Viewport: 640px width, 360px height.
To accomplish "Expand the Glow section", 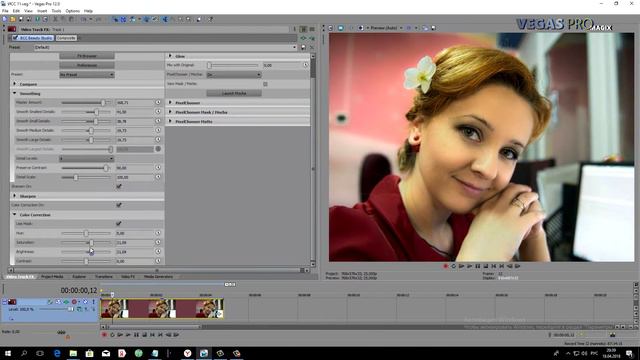I will point(170,56).
